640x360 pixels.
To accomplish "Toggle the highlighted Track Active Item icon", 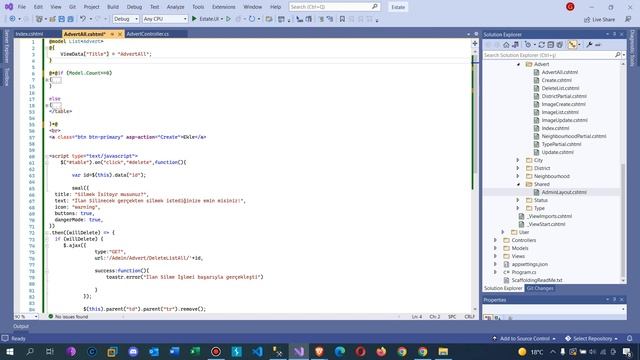I will click(572, 45).
